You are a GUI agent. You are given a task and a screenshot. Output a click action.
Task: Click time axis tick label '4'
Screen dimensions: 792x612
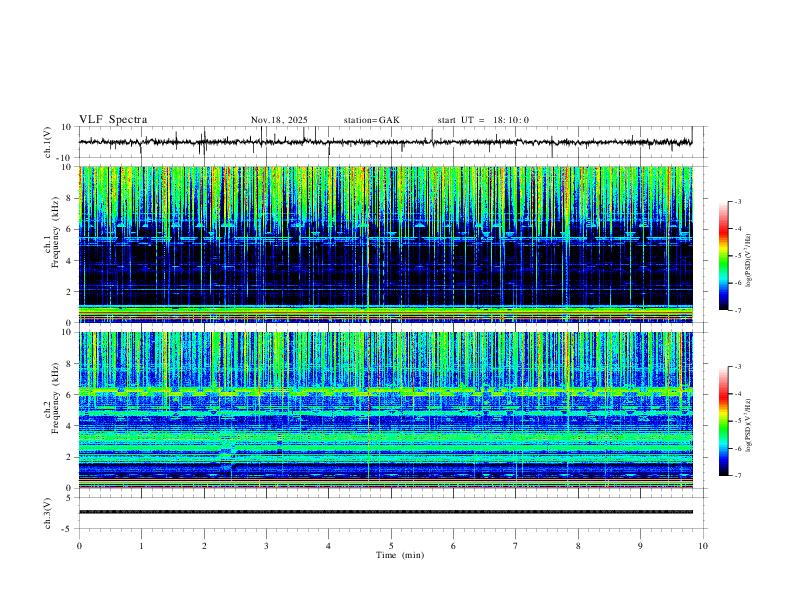click(x=329, y=546)
